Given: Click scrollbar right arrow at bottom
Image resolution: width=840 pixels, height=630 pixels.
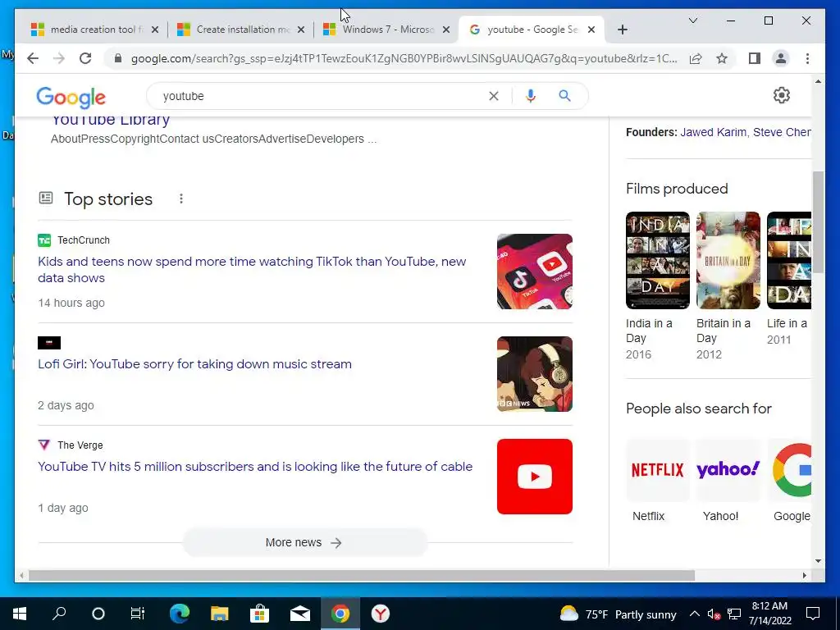Looking at the screenshot, I should 804,575.
